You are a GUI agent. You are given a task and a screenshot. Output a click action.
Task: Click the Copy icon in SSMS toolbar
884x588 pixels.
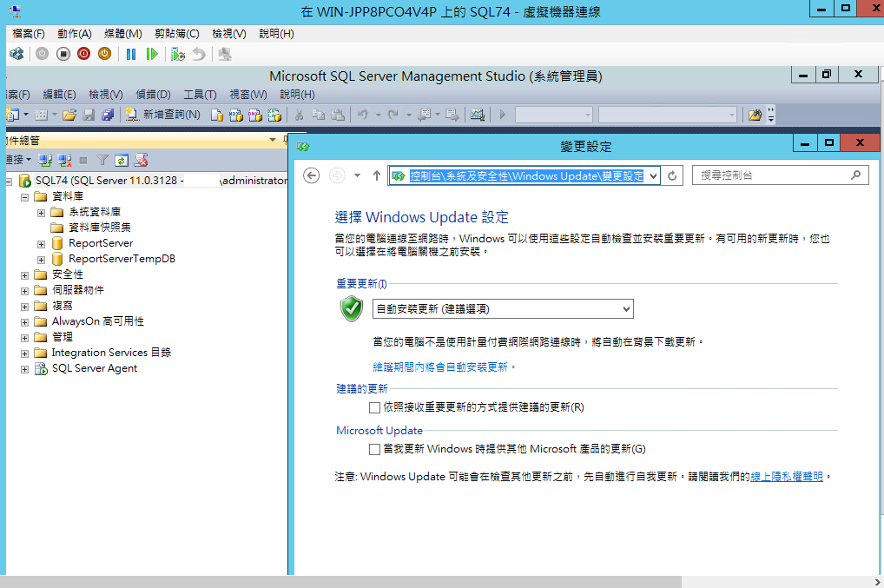click(x=319, y=115)
